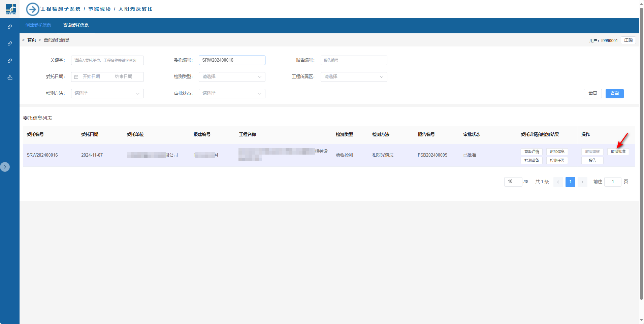The width and height of the screenshot is (644, 324).
Task: Click the 重置 button
Action: (x=592, y=94)
